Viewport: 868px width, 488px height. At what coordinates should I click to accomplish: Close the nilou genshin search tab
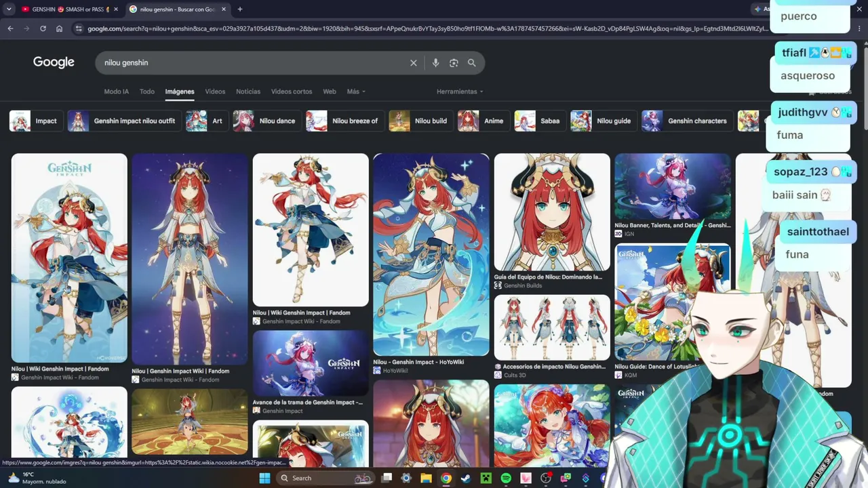point(223,9)
